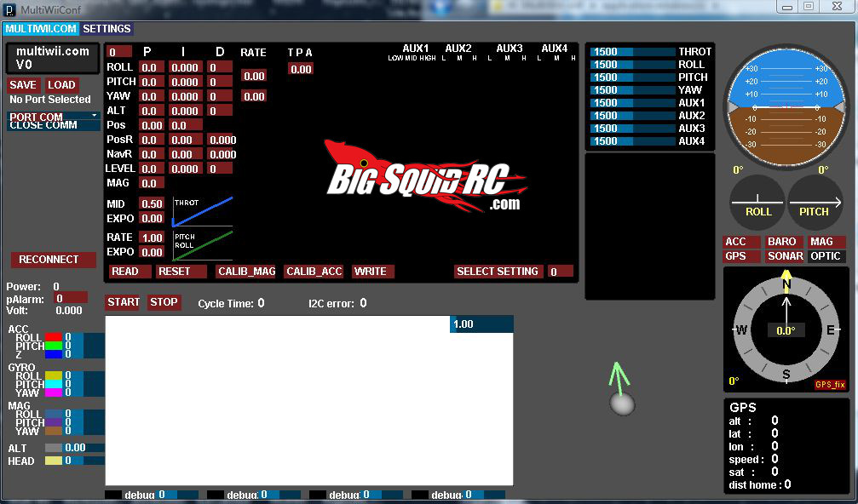Image resolution: width=858 pixels, height=504 pixels.
Task: Click the PITCH angle gauge
Action: (x=815, y=203)
